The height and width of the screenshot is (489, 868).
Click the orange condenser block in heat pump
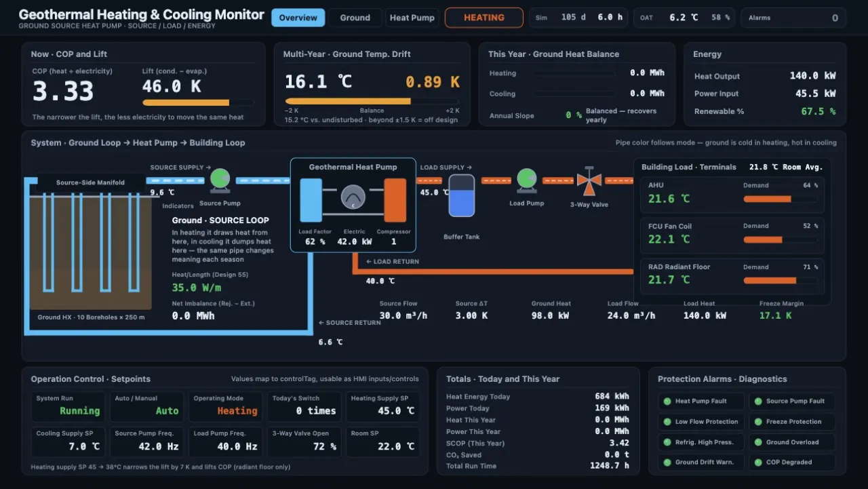(x=395, y=200)
